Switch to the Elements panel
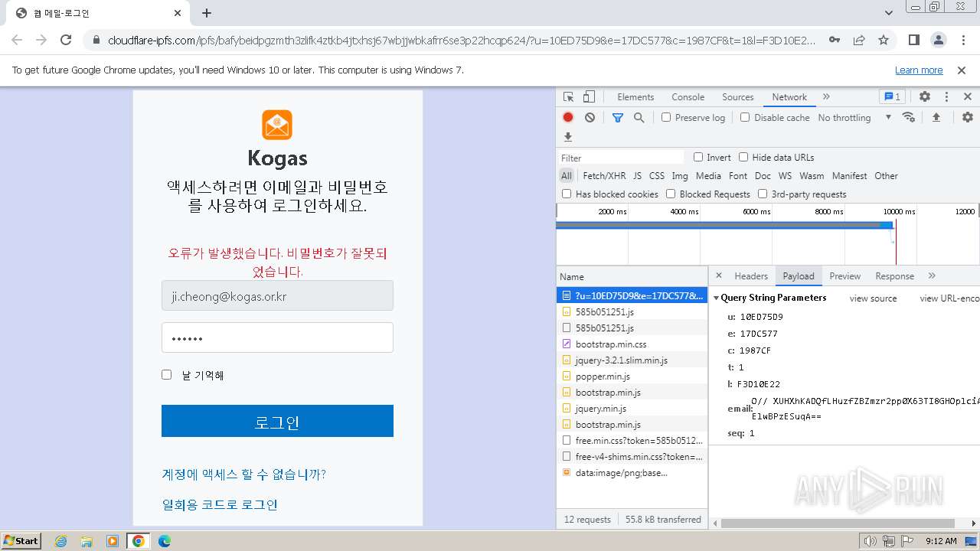Image resolution: width=980 pixels, height=551 pixels. click(635, 97)
